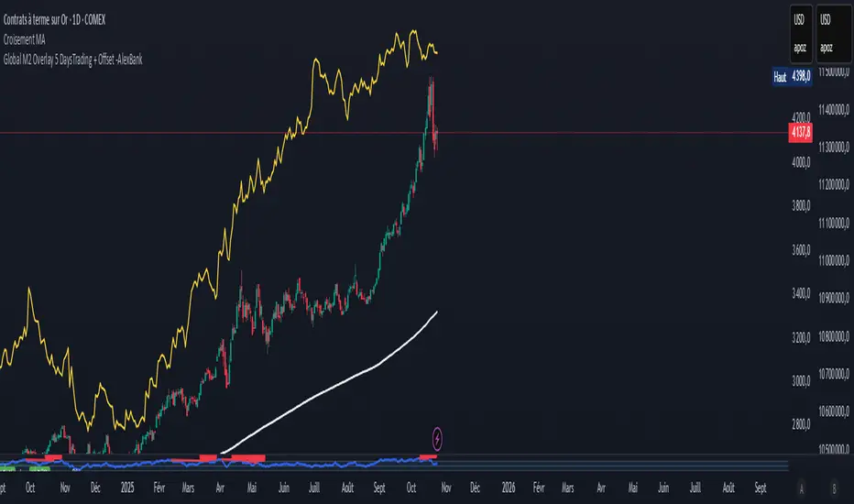Image resolution: width=854 pixels, height=504 pixels.
Task: Open the right USD currency selector box
Action: click(833, 34)
